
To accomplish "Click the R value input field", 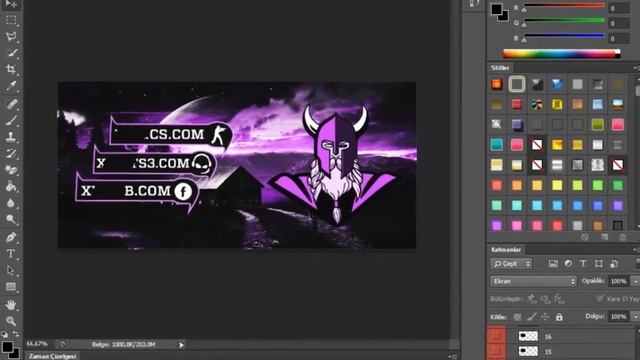I will point(618,8).
